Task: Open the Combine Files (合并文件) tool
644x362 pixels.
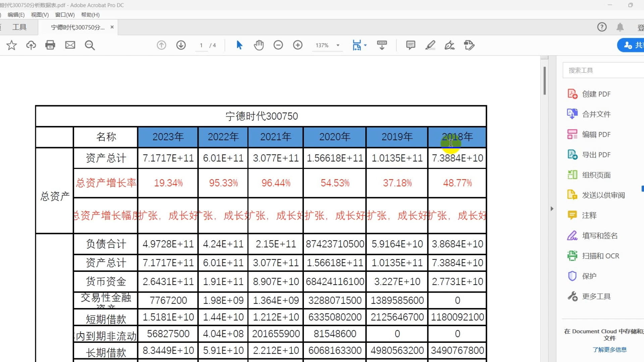Action: [589, 114]
